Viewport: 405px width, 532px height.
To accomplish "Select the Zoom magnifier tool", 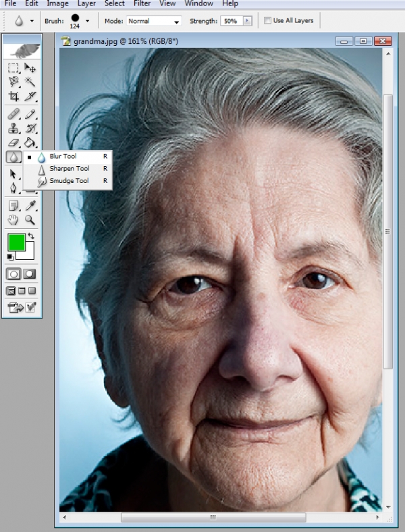I will [x=30, y=220].
